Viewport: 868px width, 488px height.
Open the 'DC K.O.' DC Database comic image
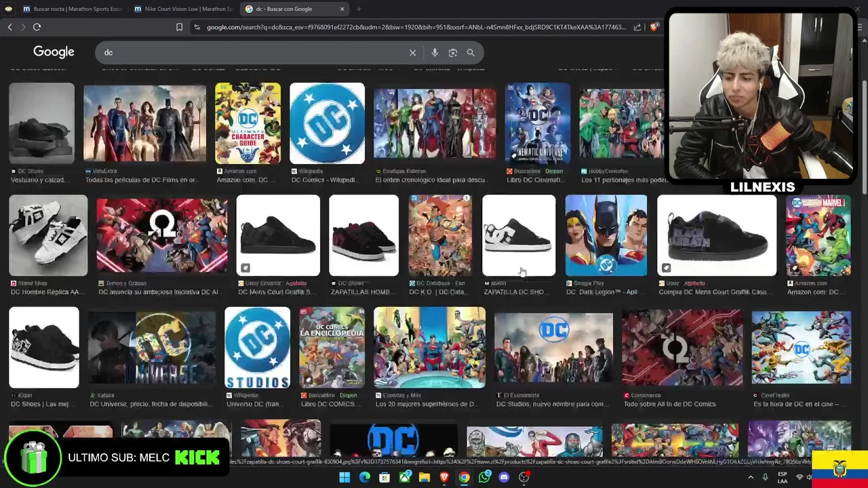440,235
